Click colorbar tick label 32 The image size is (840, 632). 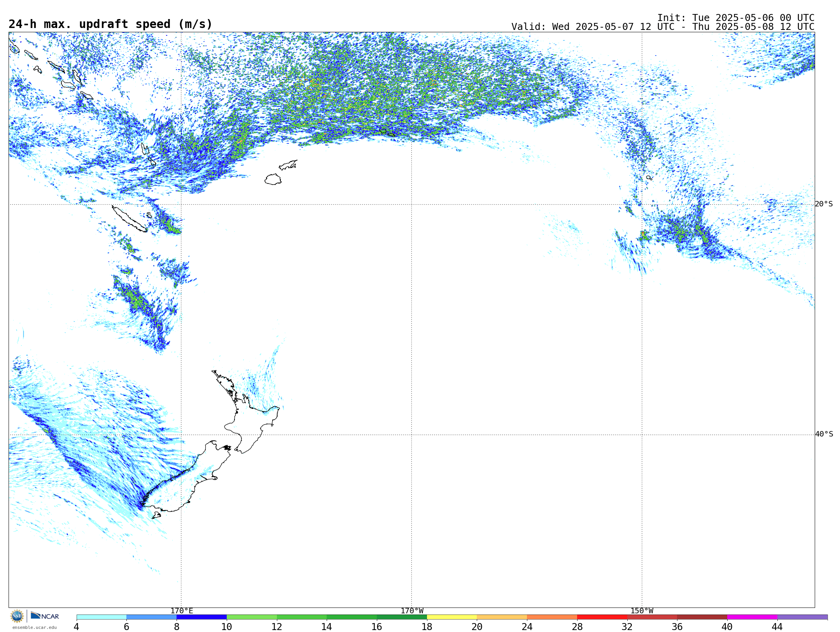pyautogui.click(x=627, y=627)
